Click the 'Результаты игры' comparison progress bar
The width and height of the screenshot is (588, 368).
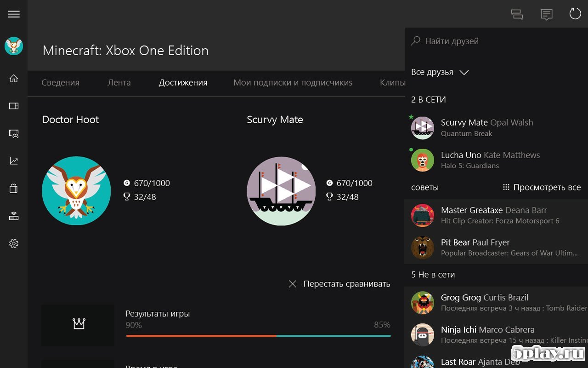click(258, 336)
